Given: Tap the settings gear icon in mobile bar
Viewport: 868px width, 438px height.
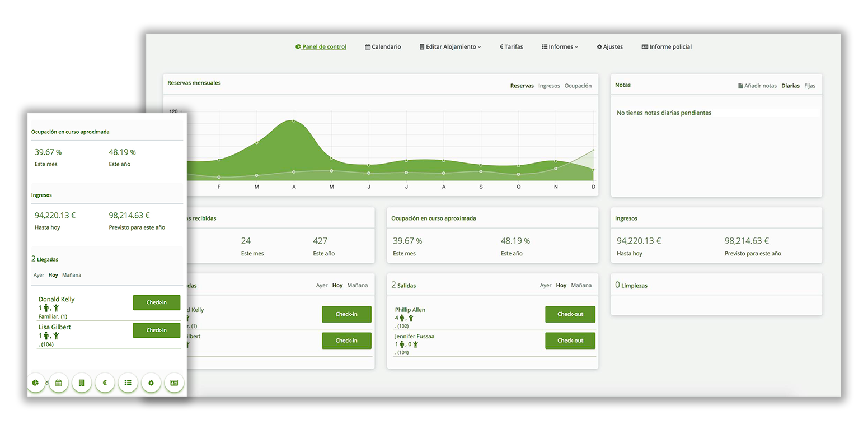Looking at the screenshot, I should (x=151, y=383).
